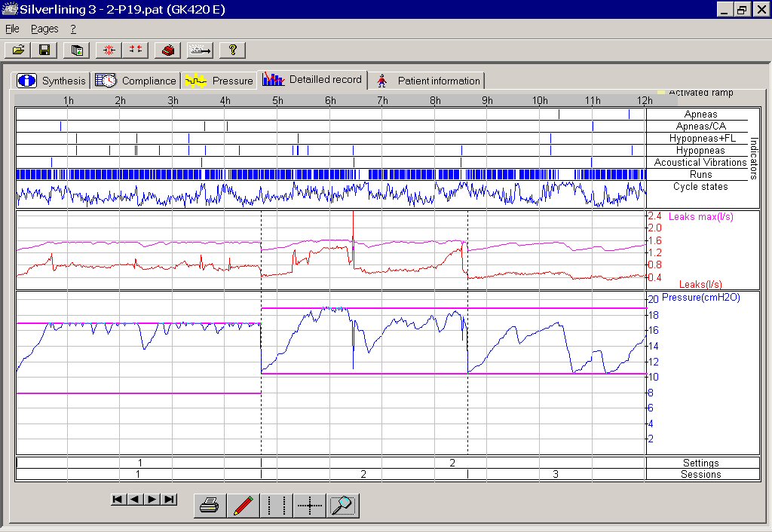Click the Activated ramp legend entry

[x=696, y=93]
